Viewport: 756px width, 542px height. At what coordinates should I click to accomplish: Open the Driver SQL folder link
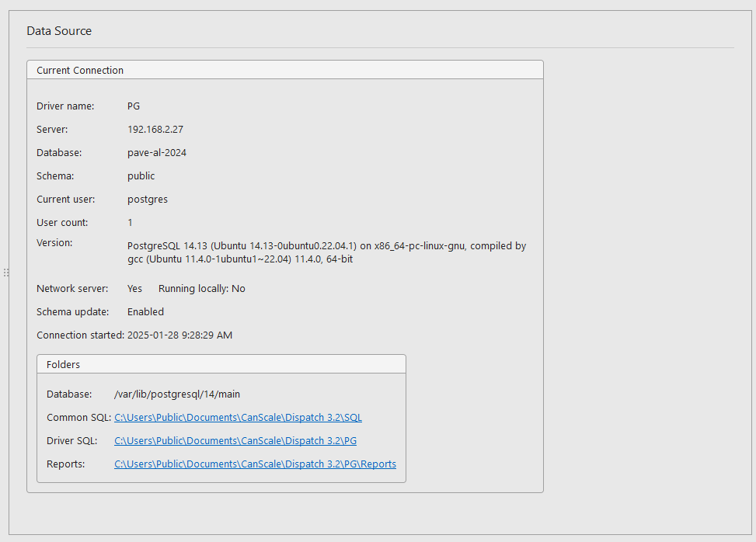point(235,440)
